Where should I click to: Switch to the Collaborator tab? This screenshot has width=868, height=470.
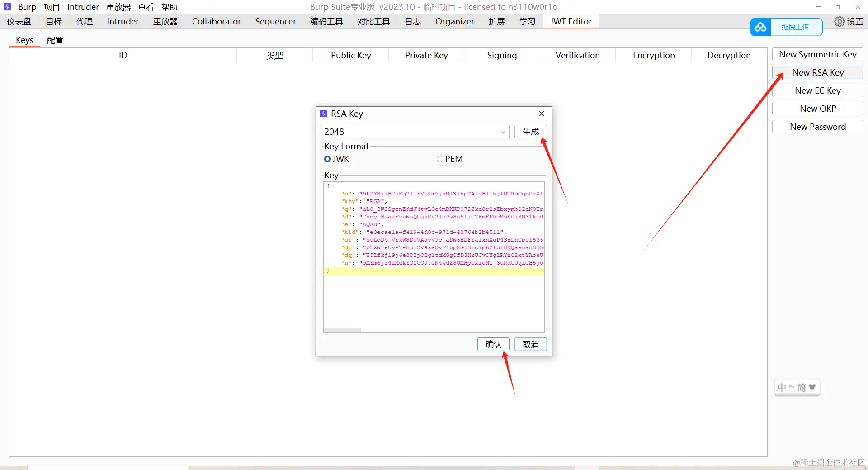click(x=217, y=21)
